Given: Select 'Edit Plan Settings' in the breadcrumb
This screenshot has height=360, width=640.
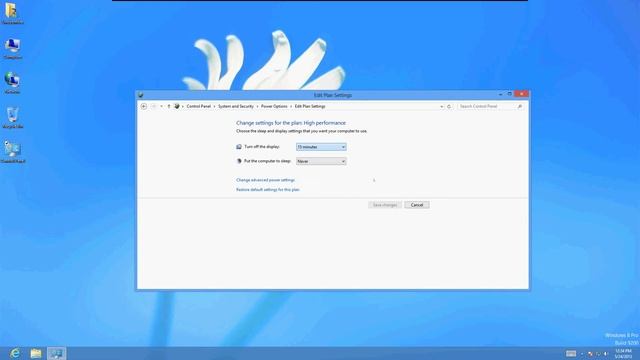Looking at the screenshot, I should click(310, 107).
